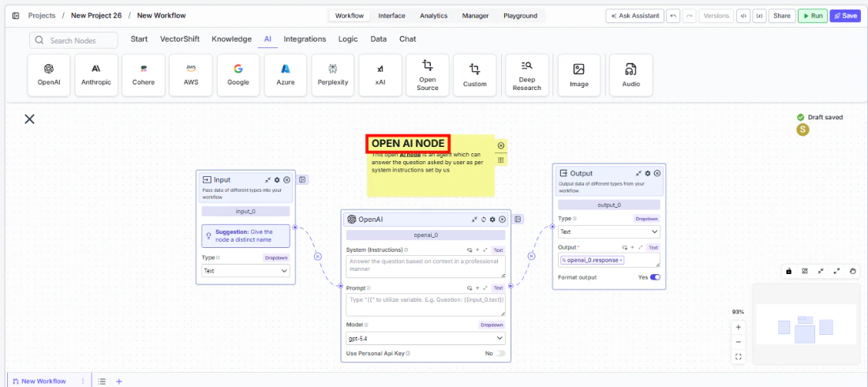Add a new workflow tab with plus

119,381
